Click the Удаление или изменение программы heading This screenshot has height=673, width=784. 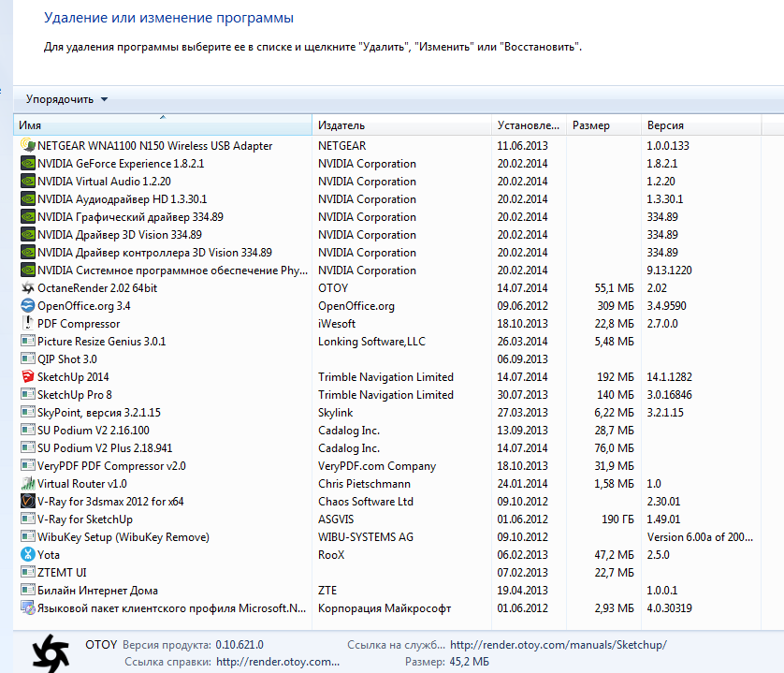(x=169, y=18)
